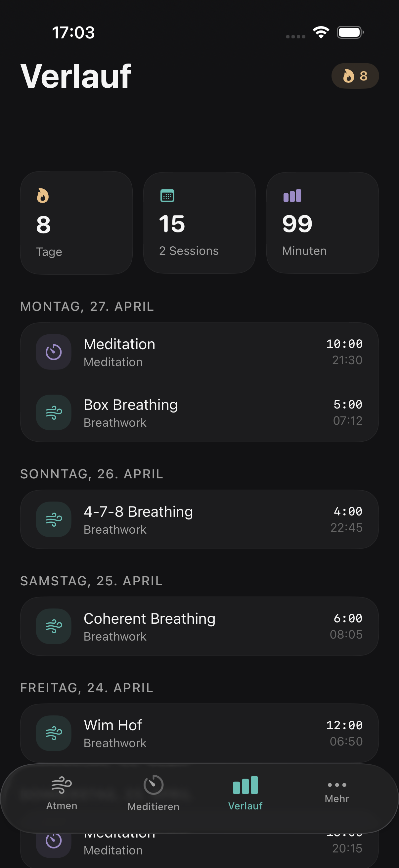
Task: Tap the wind icon beside Box Breathing
Action: click(54, 412)
